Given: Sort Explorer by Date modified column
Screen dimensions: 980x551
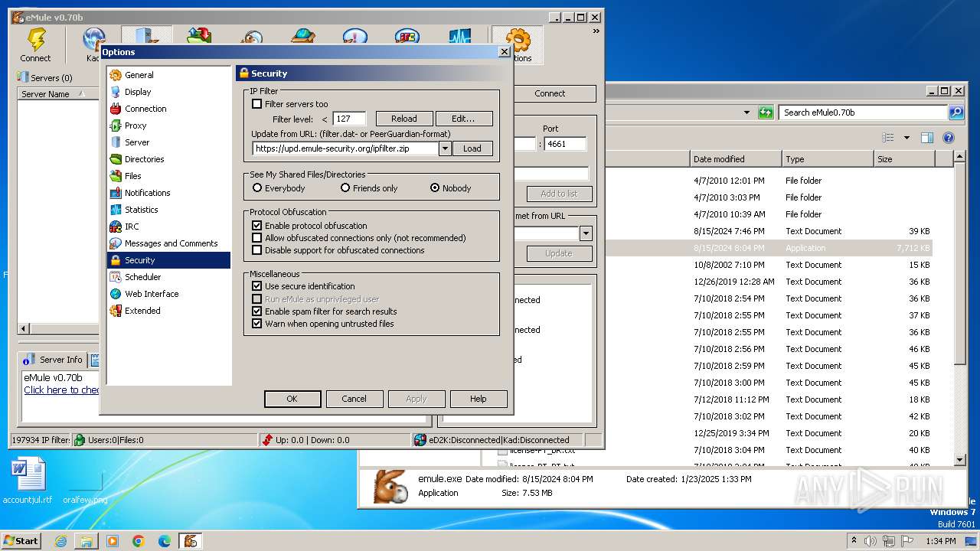Looking at the screenshot, I should (736, 159).
